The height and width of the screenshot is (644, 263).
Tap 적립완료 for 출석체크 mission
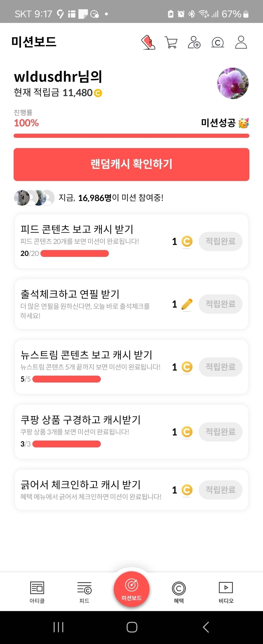pos(221,304)
